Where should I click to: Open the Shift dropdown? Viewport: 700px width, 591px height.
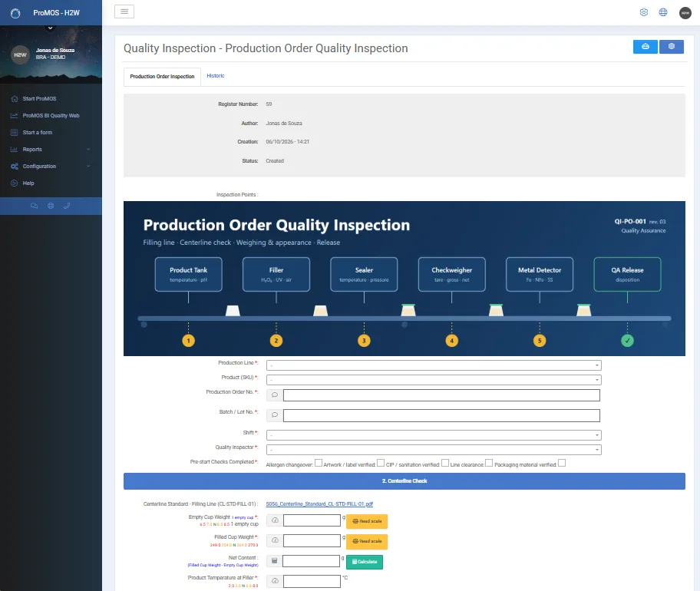(x=434, y=435)
